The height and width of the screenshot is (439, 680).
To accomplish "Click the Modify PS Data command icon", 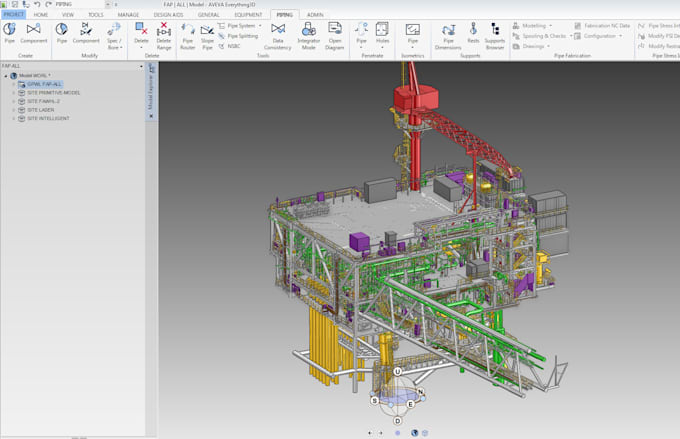I will [641, 36].
